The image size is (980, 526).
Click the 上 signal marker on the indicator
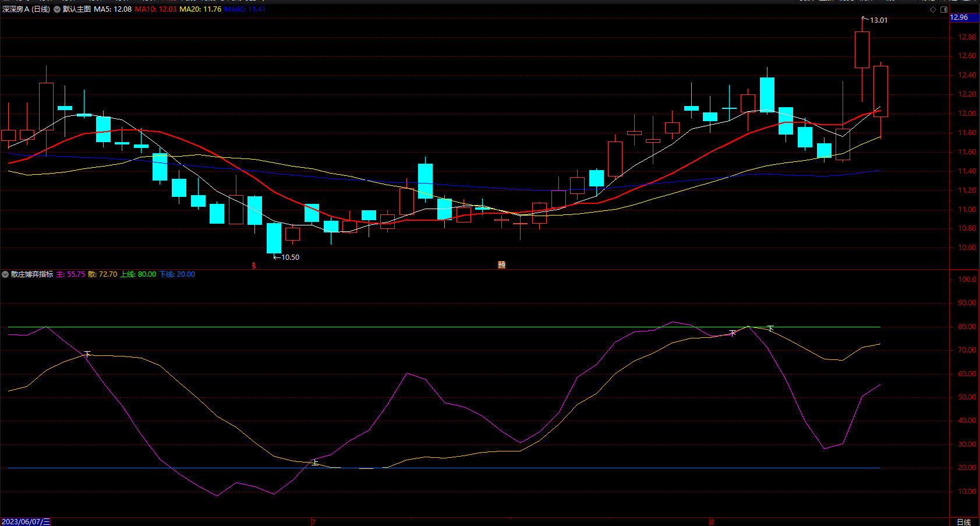pos(315,462)
